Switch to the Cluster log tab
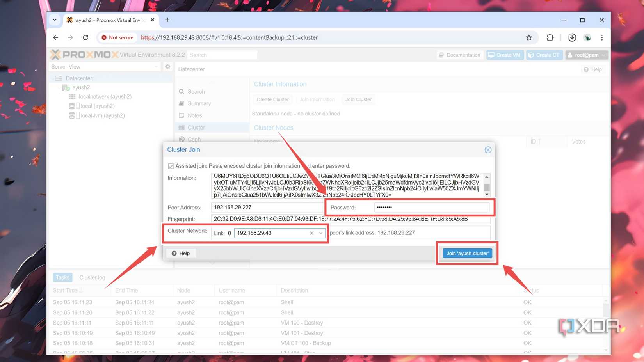This screenshot has width=644, height=362. click(92, 277)
